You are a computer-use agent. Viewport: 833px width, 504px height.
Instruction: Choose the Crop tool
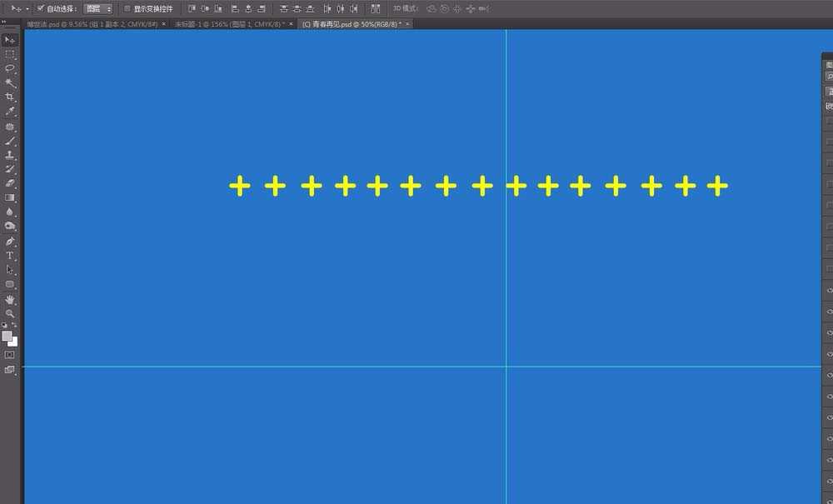[10, 97]
